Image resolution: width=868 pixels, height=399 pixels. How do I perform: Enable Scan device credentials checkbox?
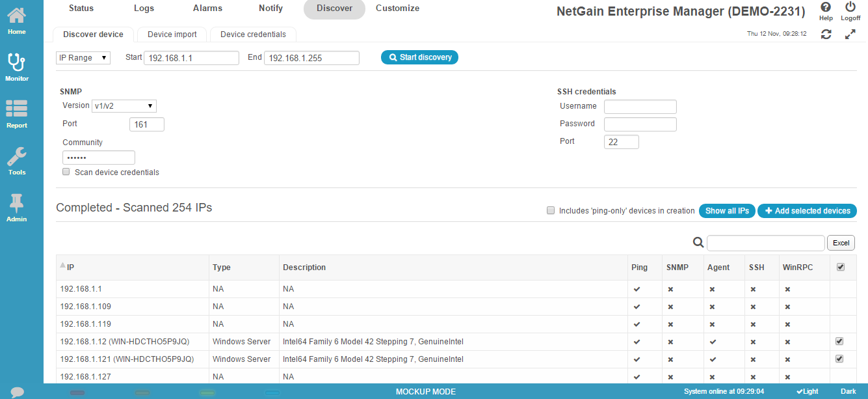point(66,172)
